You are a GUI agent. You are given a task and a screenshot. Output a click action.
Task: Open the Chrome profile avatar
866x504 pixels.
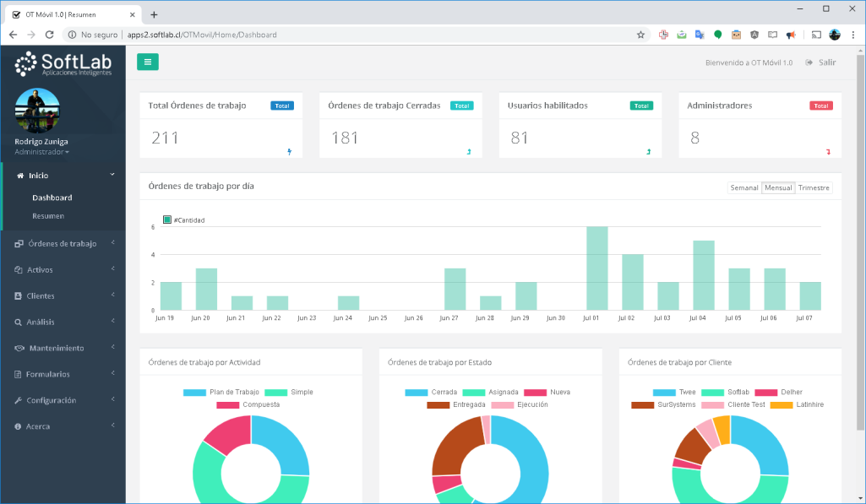click(x=835, y=35)
